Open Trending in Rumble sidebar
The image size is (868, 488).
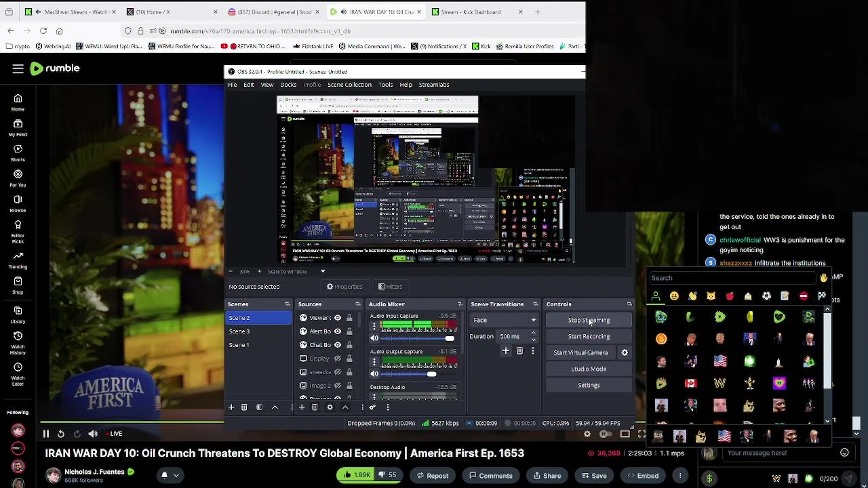tap(18, 260)
